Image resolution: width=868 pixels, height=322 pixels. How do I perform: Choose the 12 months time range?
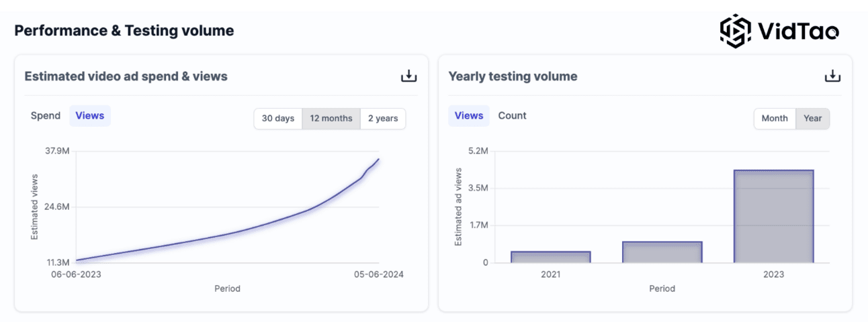(331, 118)
